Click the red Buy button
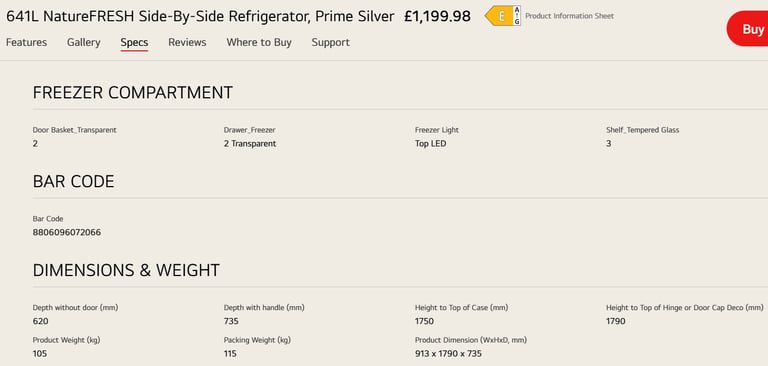768x366 pixels. (749, 29)
